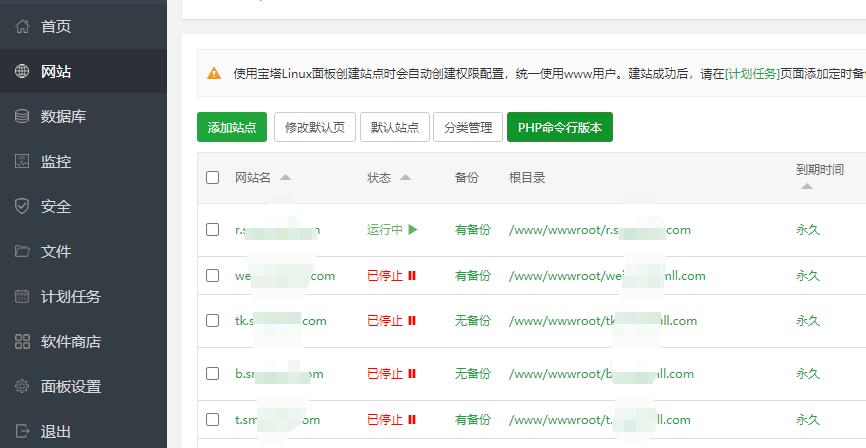Toggle the select-all checkbox in table header

click(212, 178)
